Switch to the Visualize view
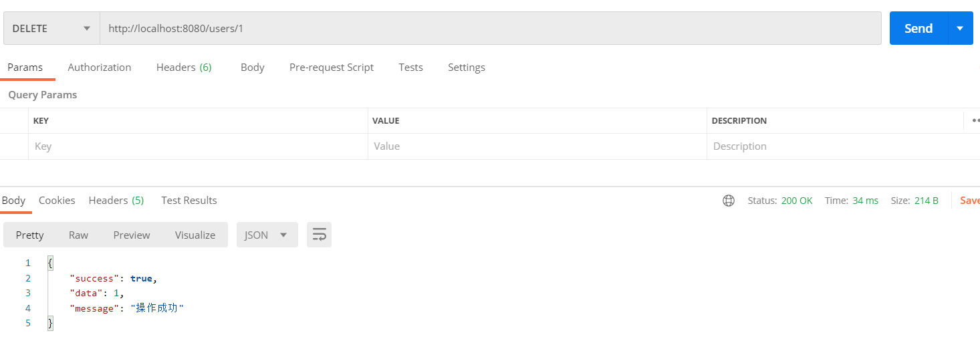This screenshot has height=339, width=980. (x=195, y=235)
